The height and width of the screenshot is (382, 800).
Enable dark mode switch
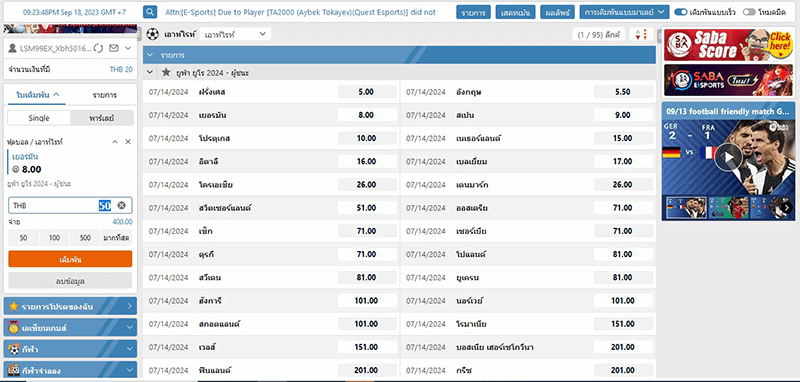point(749,12)
